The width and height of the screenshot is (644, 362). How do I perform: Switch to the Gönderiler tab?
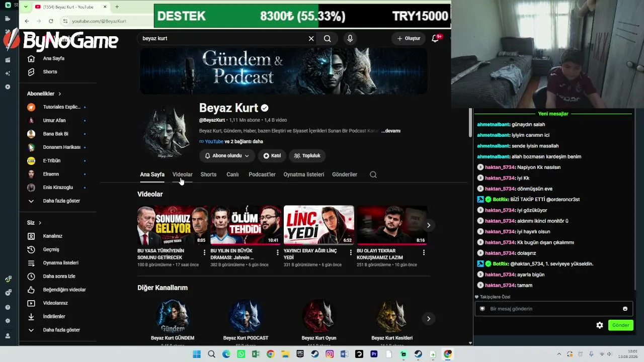[x=345, y=174]
